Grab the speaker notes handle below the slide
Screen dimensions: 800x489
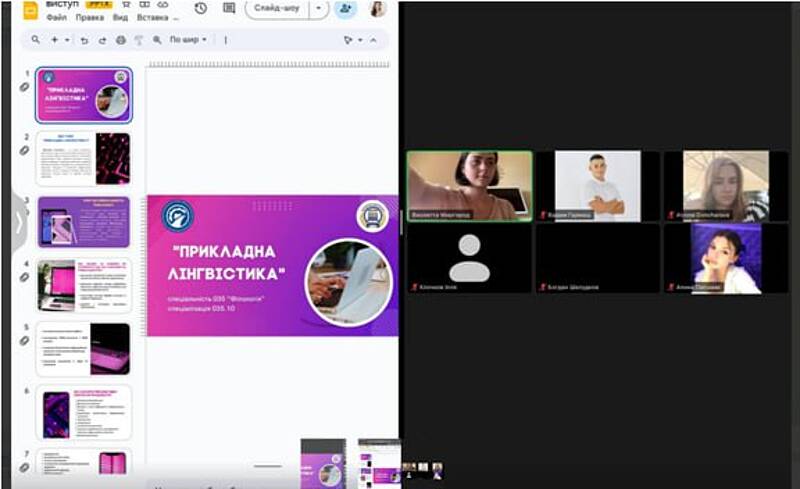tap(268, 466)
